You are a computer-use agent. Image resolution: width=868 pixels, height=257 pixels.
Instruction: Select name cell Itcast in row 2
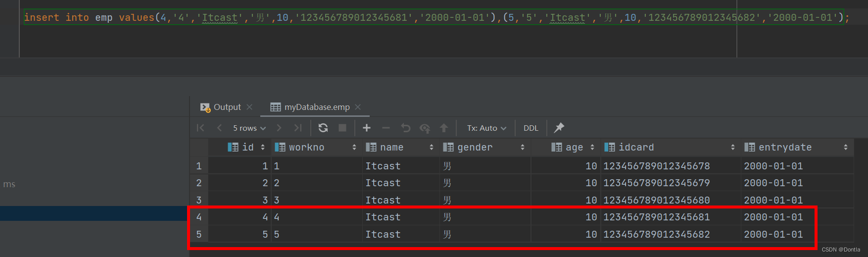[401, 183]
